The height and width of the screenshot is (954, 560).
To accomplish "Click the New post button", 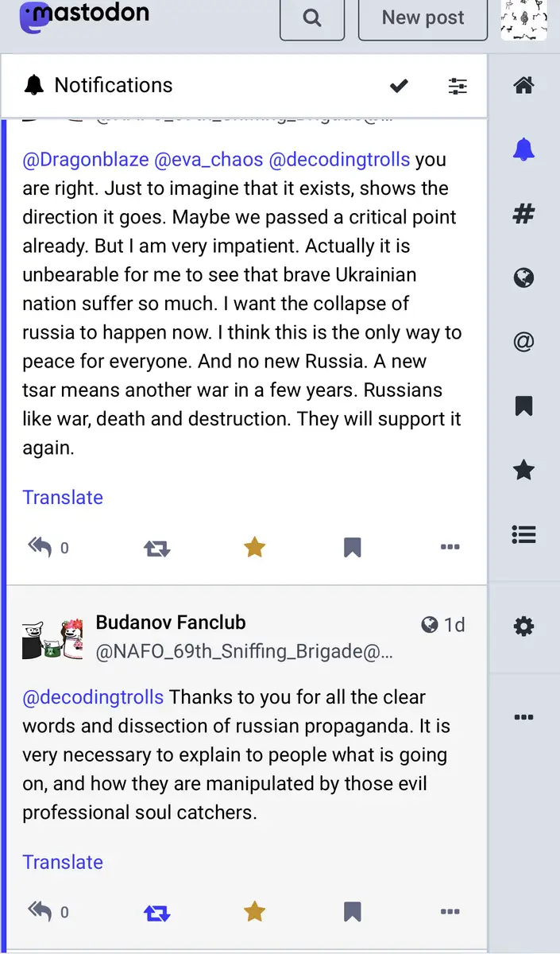I will (x=423, y=18).
